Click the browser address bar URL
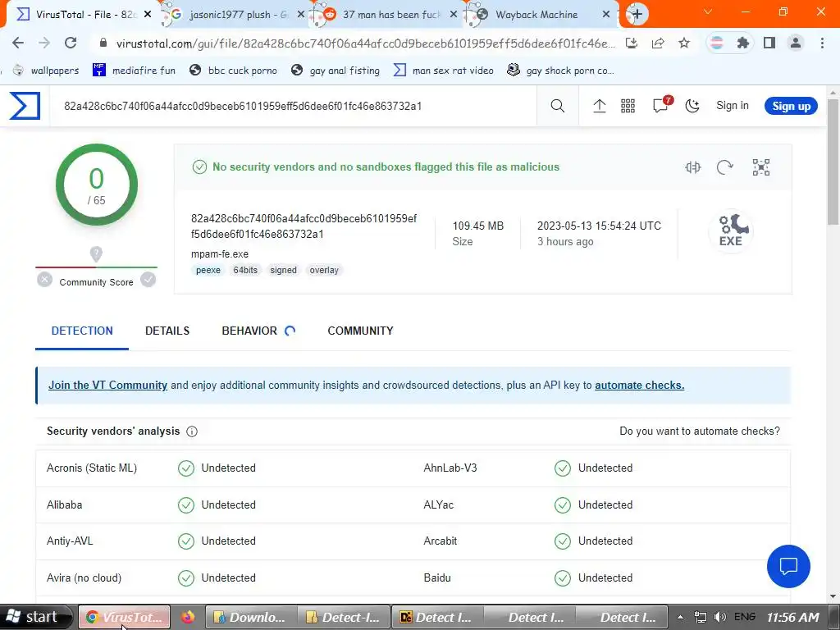The image size is (840, 630). pos(364,43)
